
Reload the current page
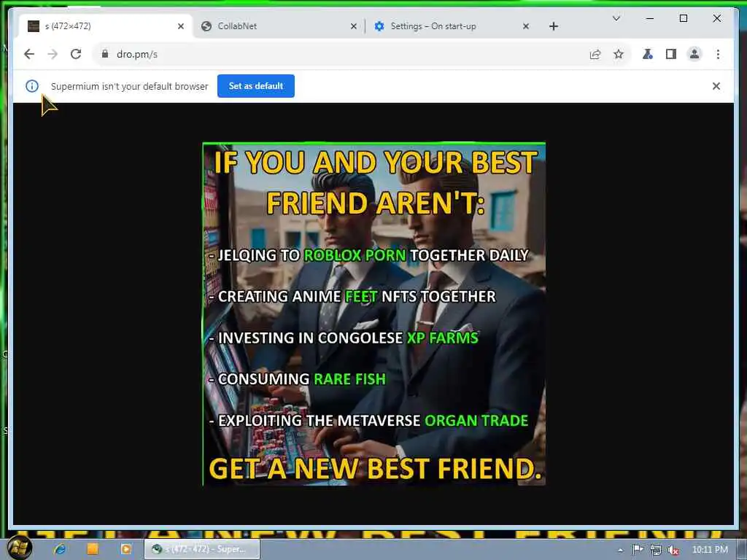click(76, 54)
